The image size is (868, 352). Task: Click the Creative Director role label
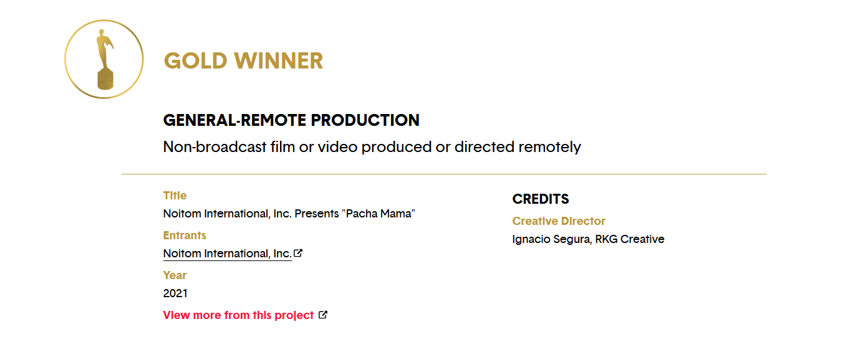[x=559, y=221]
